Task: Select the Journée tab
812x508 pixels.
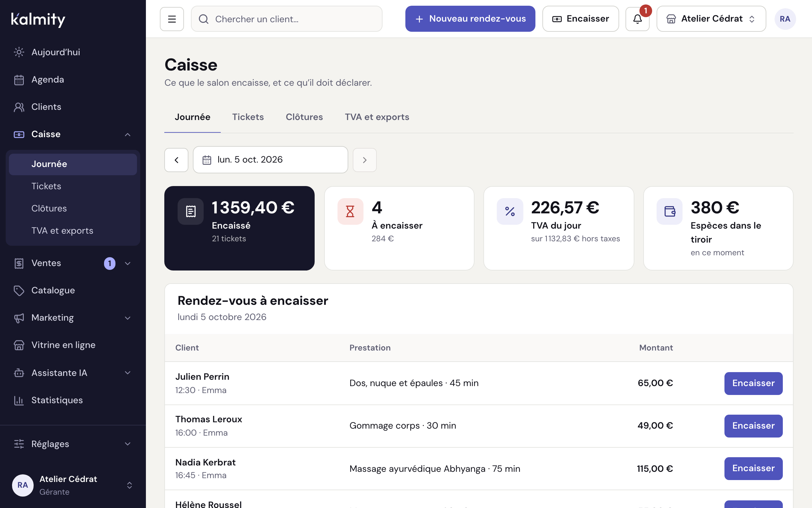Action: [x=193, y=117]
